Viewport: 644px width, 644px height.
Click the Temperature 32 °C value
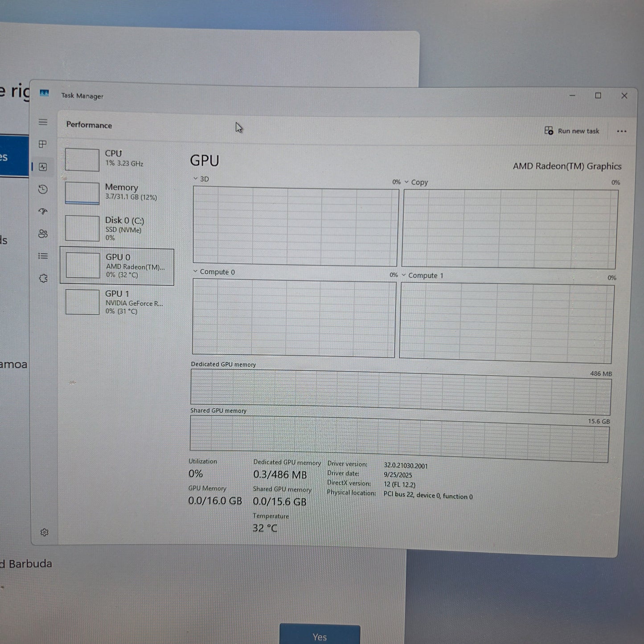pyautogui.click(x=265, y=528)
